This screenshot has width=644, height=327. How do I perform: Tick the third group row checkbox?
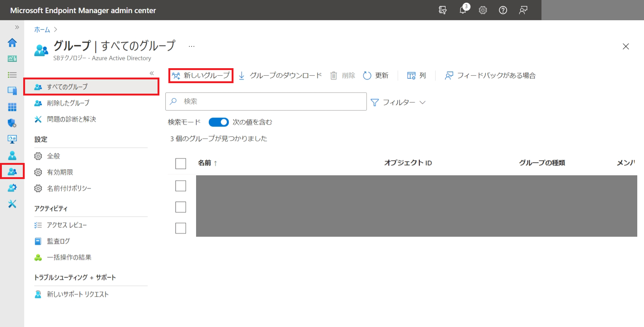181,228
